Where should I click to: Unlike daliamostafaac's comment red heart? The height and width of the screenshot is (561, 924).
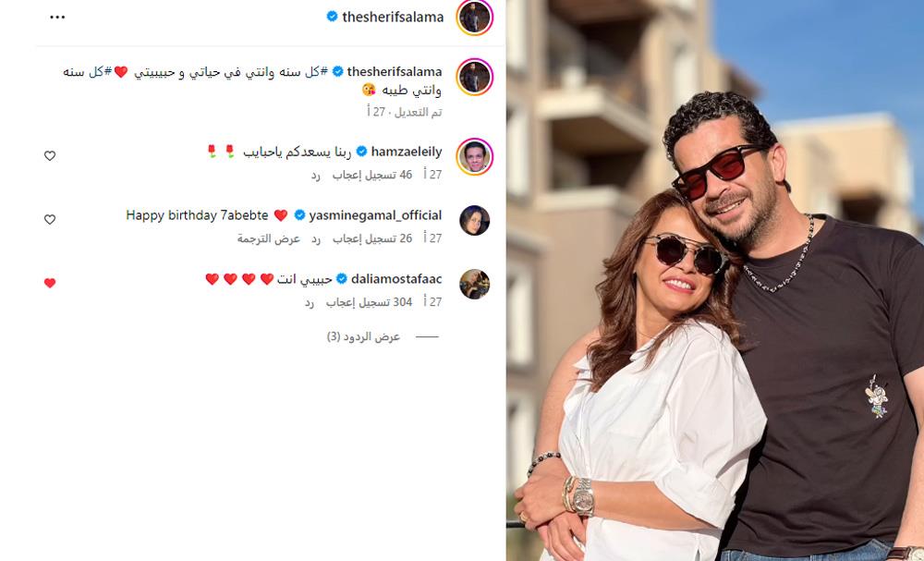click(x=50, y=283)
